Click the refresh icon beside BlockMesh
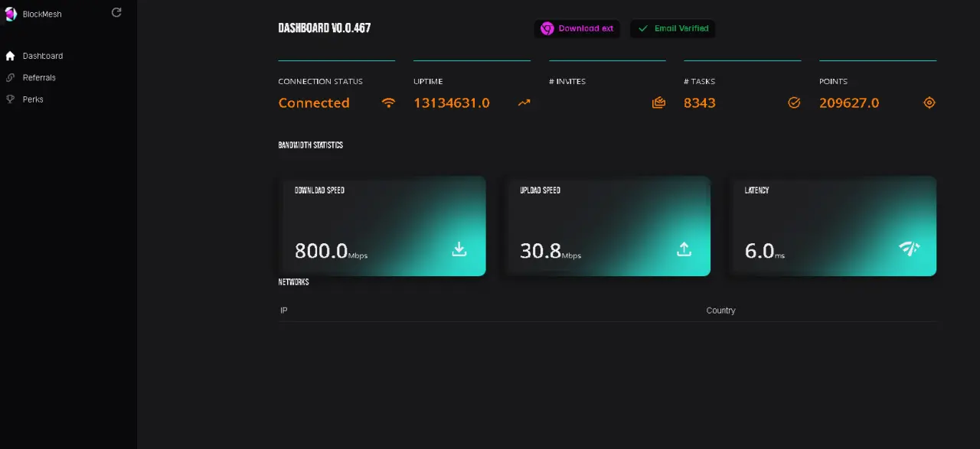This screenshot has height=449, width=980. [116, 12]
